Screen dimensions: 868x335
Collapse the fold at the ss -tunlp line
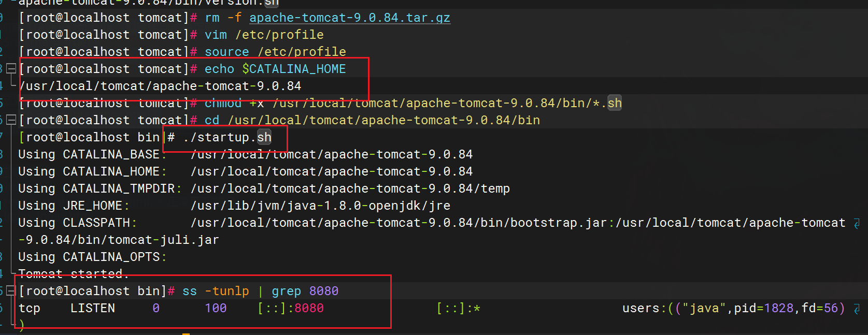tap(11, 291)
